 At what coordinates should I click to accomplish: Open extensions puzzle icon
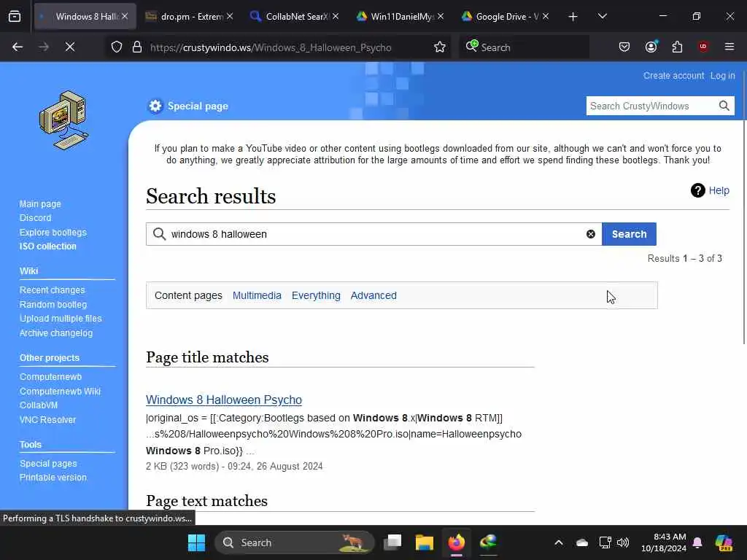tap(677, 47)
